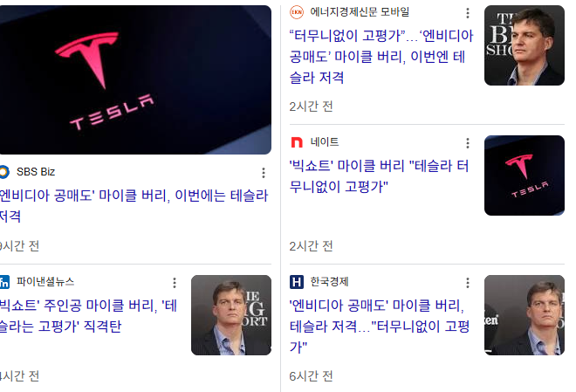Click Big Short man thumbnail in 에너지경제신문 article
This screenshot has height=392, width=576.
click(x=525, y=45)
